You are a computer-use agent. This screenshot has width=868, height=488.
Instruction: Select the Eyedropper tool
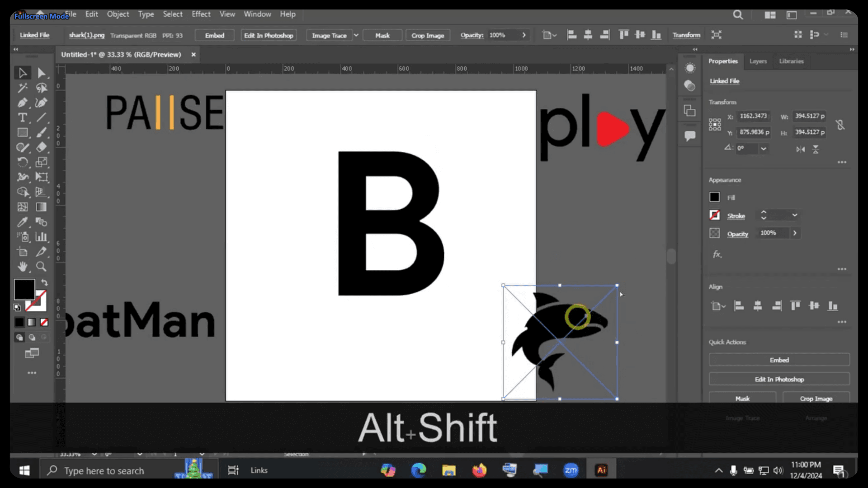click(22, 222)
